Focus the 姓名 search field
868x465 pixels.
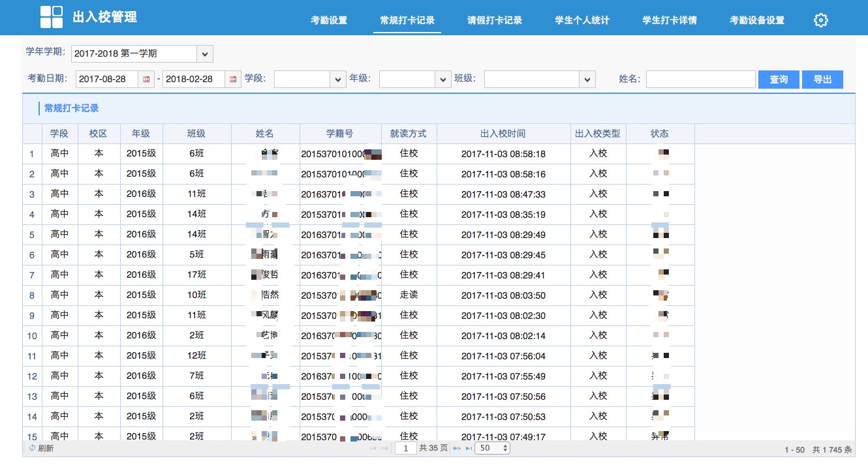[701, 79]
